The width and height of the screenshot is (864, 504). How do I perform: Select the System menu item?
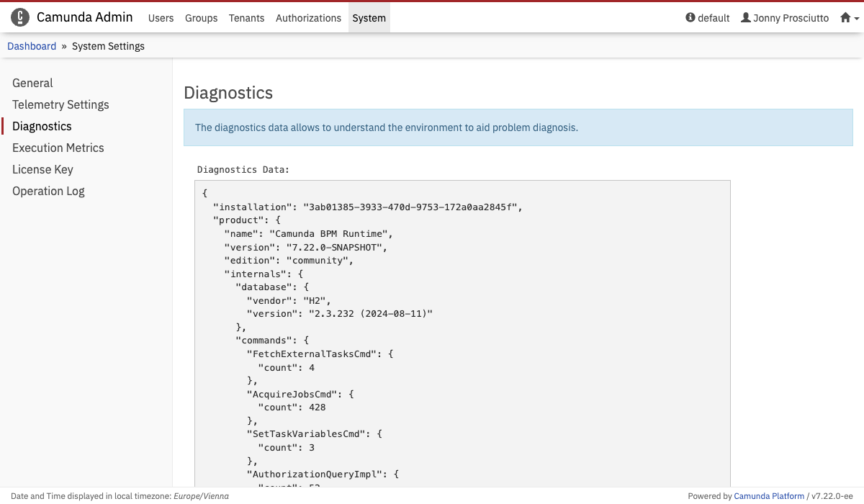click(369, 18)
